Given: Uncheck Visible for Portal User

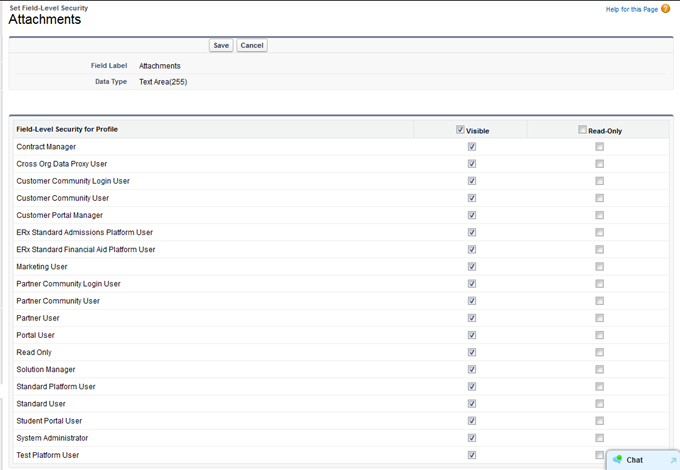Looking at the screenshot, I should (x=472, y=335).
